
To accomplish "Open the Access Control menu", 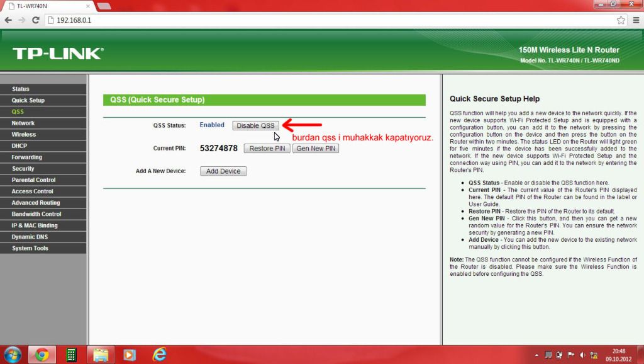I will pos(43,191).
